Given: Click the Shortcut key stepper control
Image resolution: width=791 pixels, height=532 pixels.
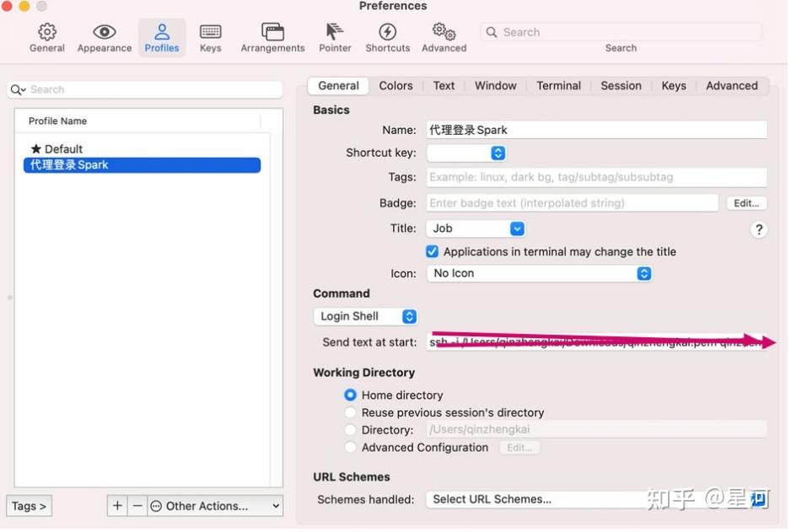Looking at the screenshot, I should (497, 153).
